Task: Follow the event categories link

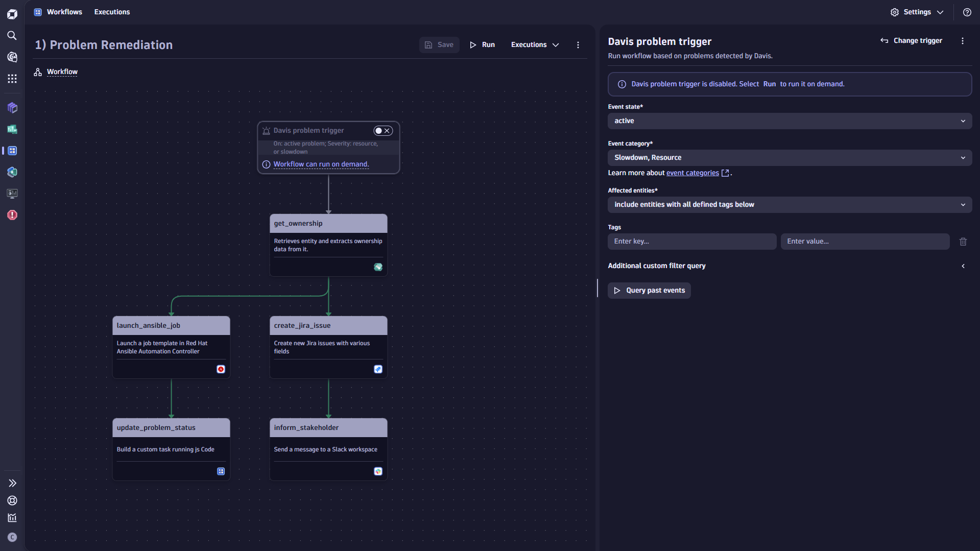Action: click(x=692, y=173)
